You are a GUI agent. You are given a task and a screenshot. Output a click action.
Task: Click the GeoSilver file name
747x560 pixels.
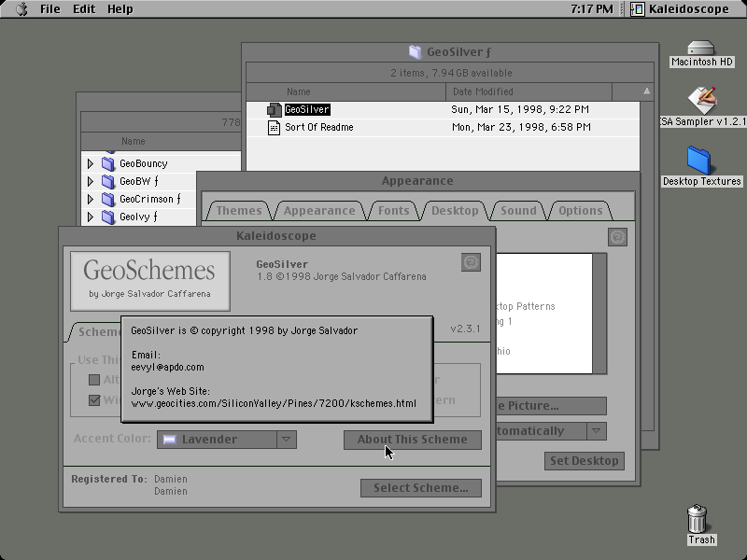tap(307, 109)
